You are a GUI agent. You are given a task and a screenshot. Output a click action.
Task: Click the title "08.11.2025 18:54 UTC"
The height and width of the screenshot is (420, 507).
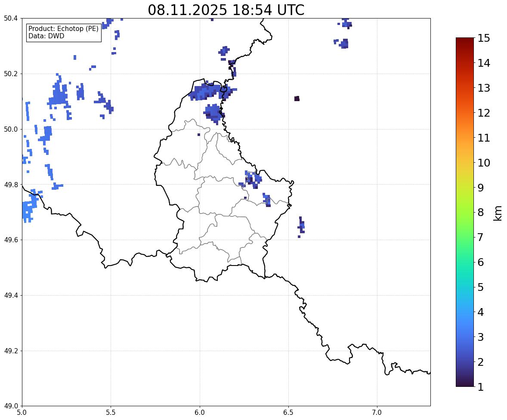coord(226,10)
